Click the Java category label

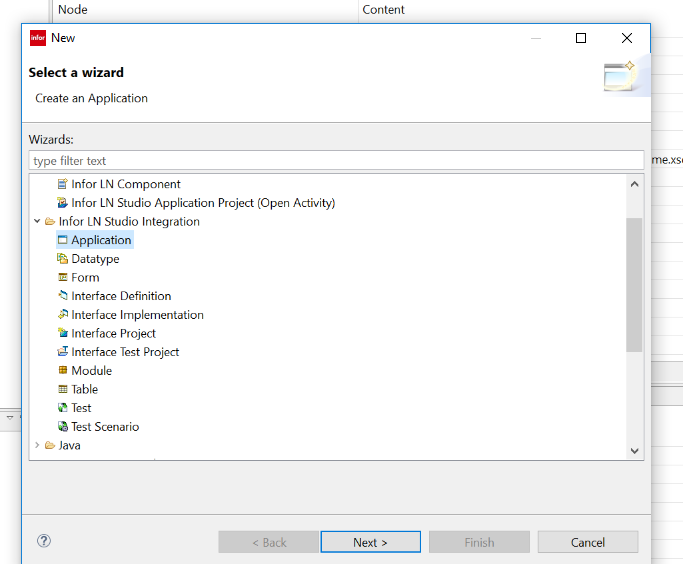pos(70,446)
